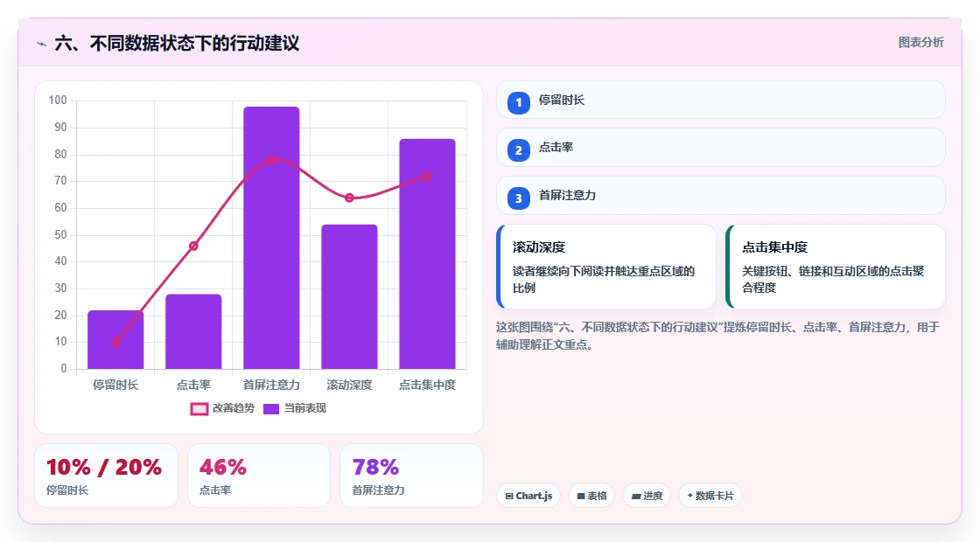This screenshot has width=980, height=542.
Task: Click the 点击率 purple bar
Action: pos(193,331)
